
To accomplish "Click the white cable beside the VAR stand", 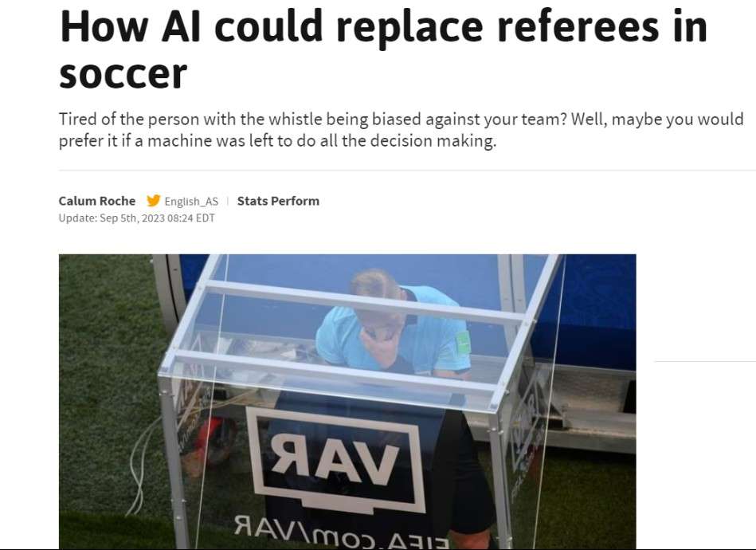I will [140, 463].
